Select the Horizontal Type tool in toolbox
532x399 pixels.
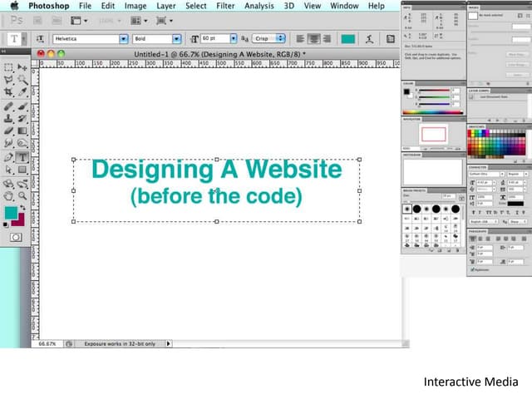[x=22, y=156]
